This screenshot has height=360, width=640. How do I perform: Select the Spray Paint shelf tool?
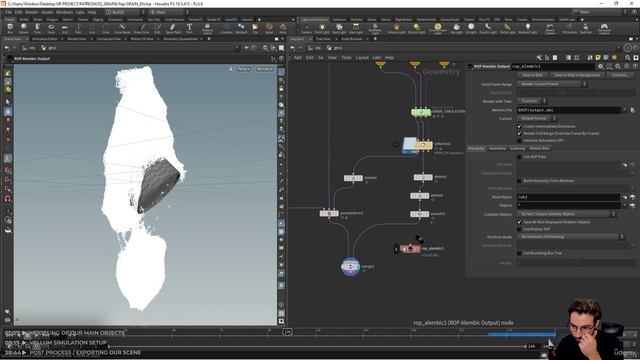click(x=173, y=28)
